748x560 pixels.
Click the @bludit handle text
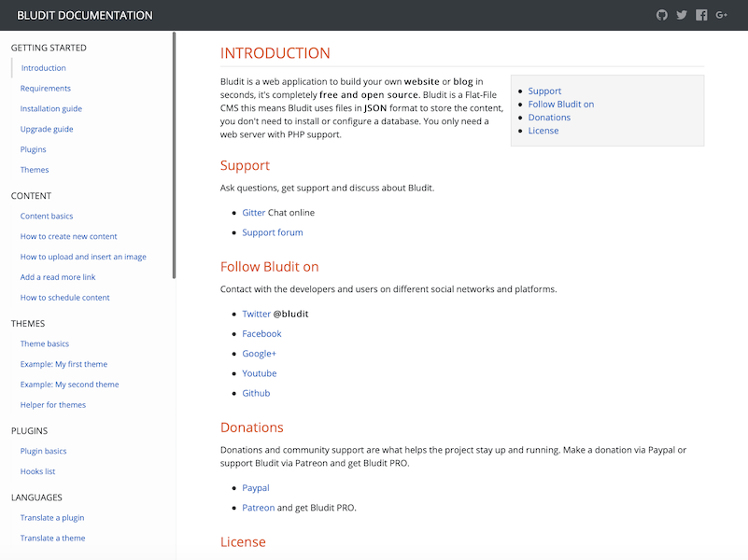point(290,315)
